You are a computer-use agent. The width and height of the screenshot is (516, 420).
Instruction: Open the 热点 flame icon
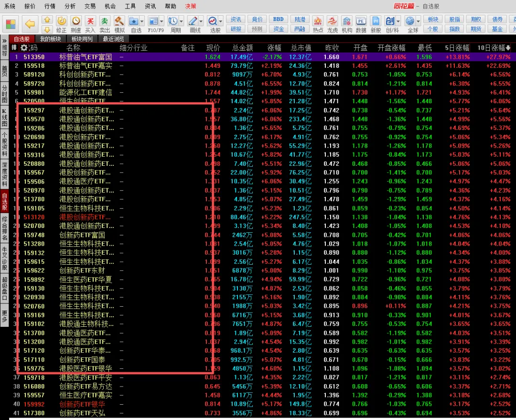point(318,21)
